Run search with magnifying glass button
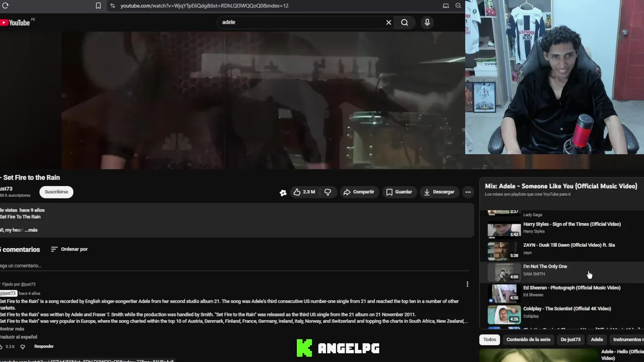Screen dimensions: 644x362 [x=405, y=22]
